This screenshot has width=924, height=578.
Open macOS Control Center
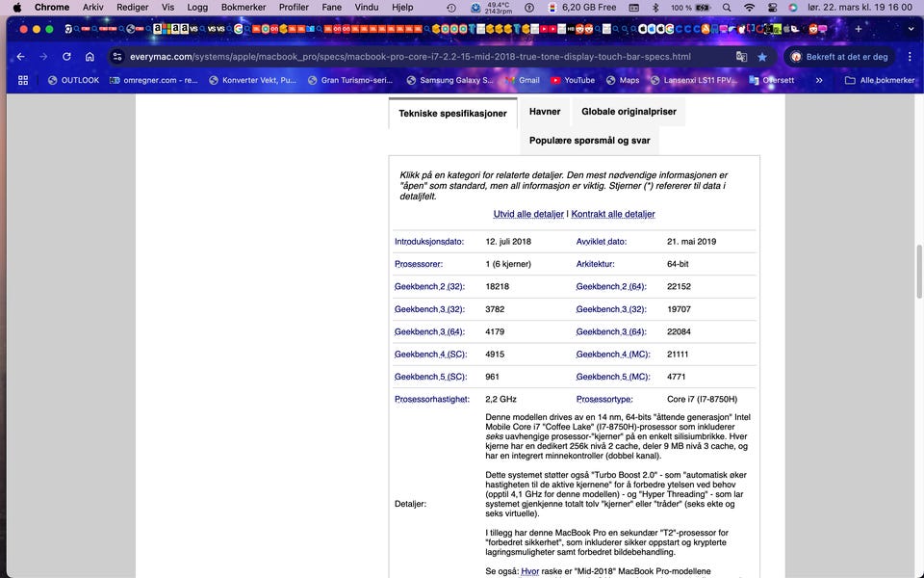coord(772,7)
